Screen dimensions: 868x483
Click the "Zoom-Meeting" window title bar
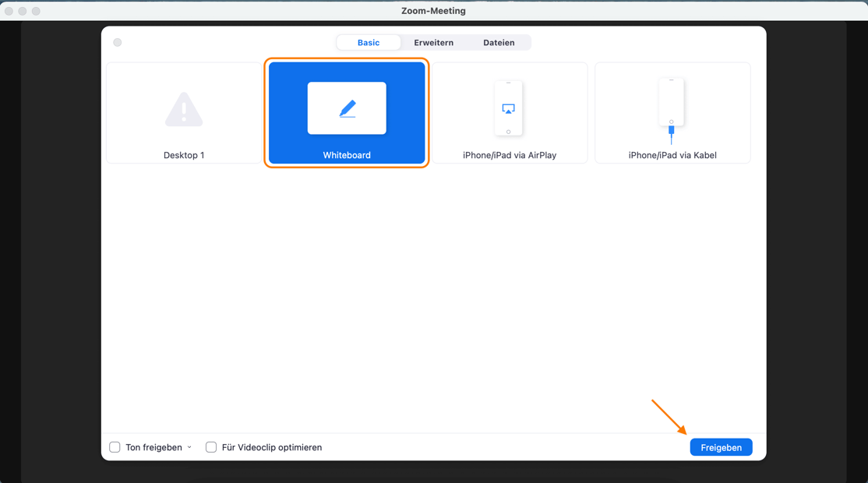point(433,11)
